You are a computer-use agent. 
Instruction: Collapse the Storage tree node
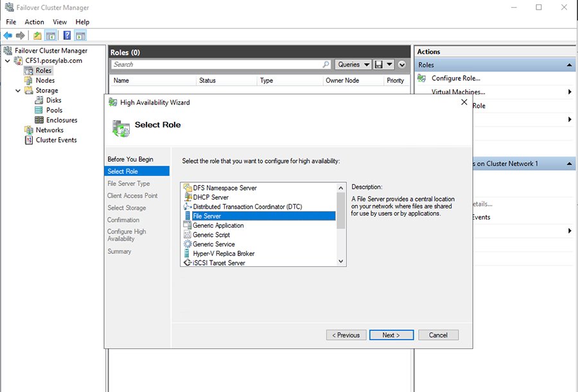pyautogui.click(x=19, y=90)
